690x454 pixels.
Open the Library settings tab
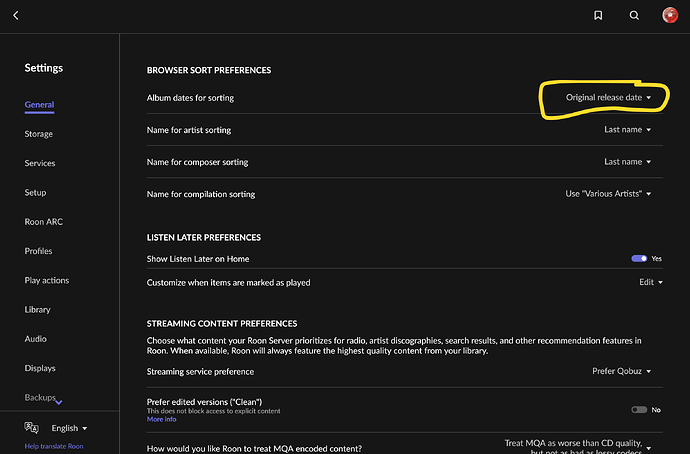[x=37, y=310]
